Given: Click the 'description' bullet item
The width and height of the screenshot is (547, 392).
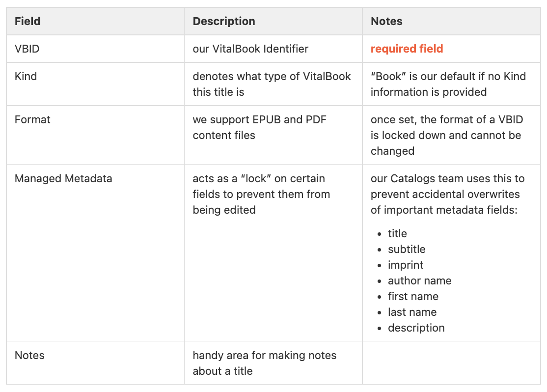Looking at the screenshot, I should 416,328.
